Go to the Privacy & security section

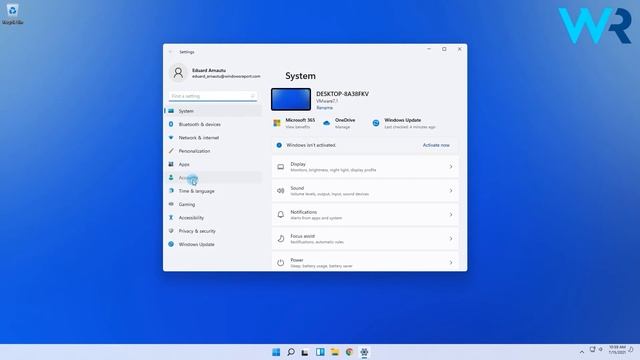coord(213,231)
